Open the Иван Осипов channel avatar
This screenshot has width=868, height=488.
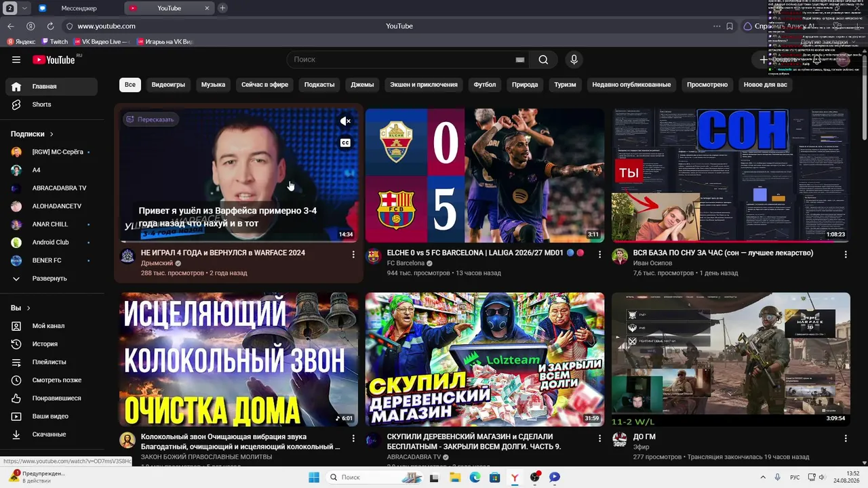(620, 256)
